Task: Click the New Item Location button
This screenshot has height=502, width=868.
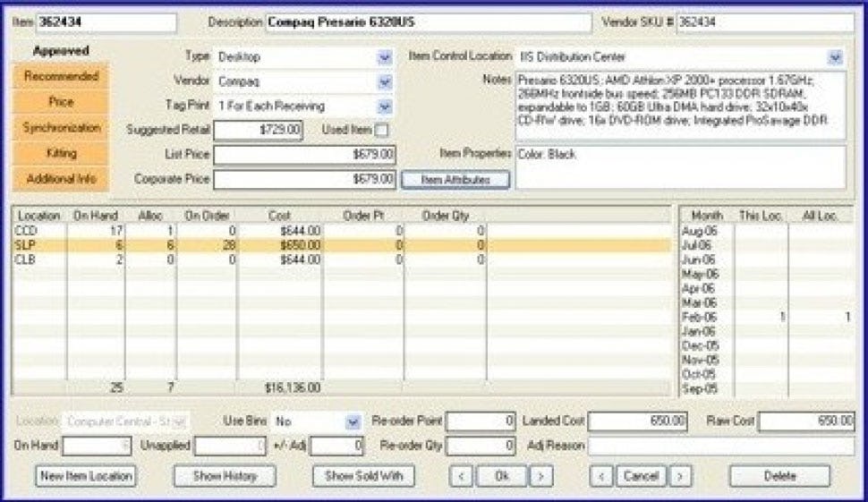Action: (x=86, y=476)
